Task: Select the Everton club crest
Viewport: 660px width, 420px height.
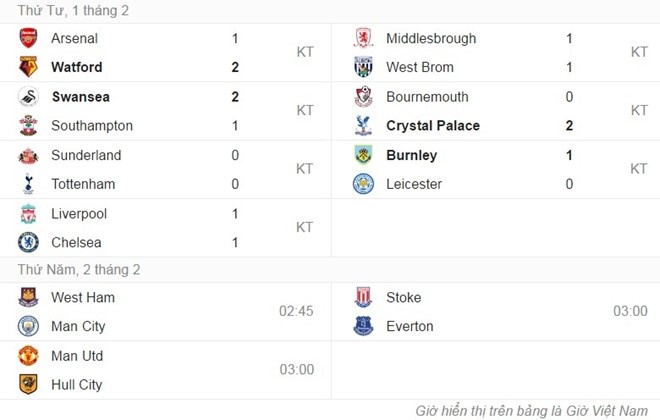Action: tap(364, 326)
